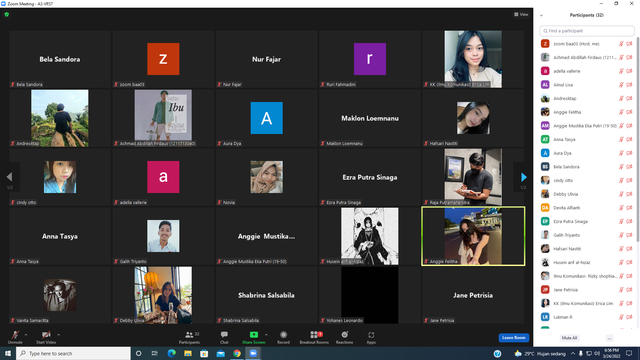640x360 pixels.
Task: Select cindy otto in participants list
Action: point(587,180)
